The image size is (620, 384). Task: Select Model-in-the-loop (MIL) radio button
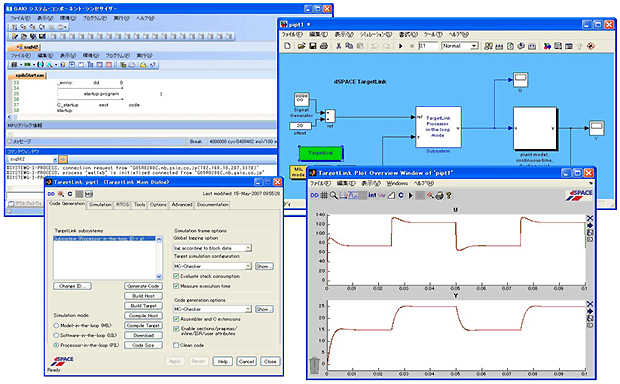[x=56, y=325]
